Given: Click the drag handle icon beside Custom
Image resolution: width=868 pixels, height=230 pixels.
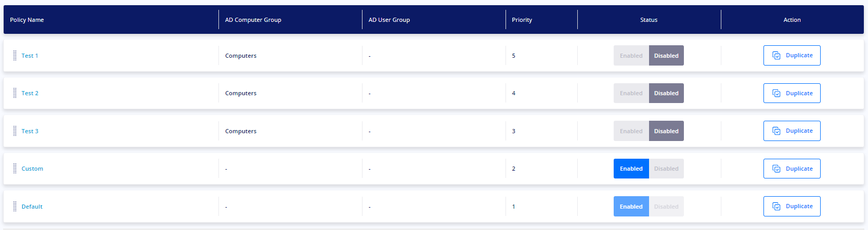Looking at the screenshot, I should click(15, 169).
